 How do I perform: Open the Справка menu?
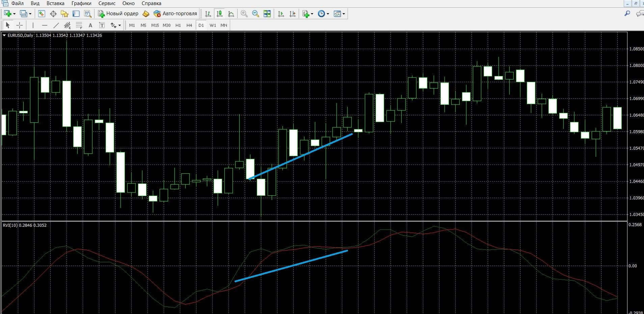pyautogui.click(x=151, y=3)
